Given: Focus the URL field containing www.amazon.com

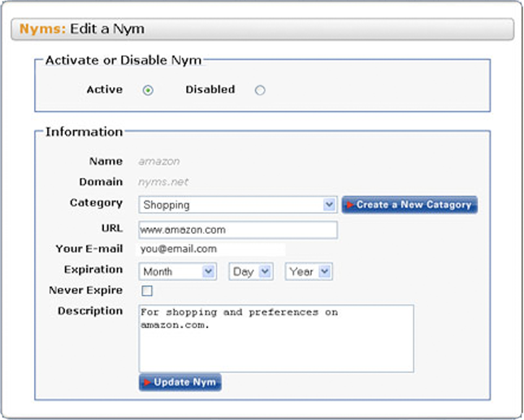Looking at the screenshot, I should (x=237, y=230).
